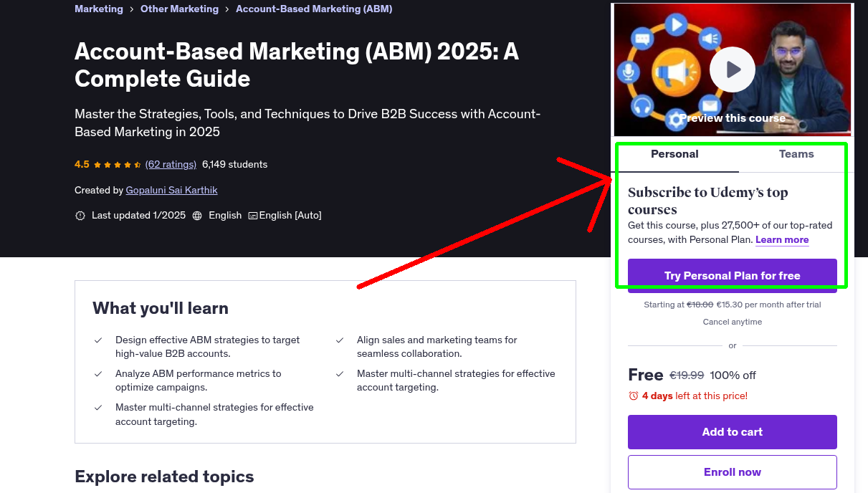
Task: Click the Subscribe to Udemy's top courses heading
Action: pos(708,201)
